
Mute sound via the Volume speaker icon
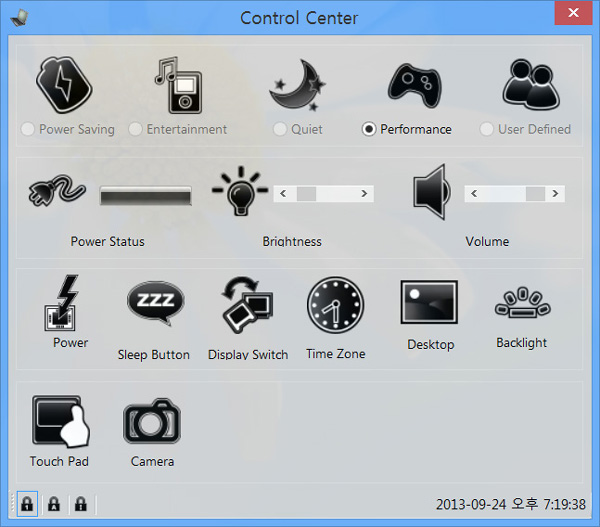(432, 192)
